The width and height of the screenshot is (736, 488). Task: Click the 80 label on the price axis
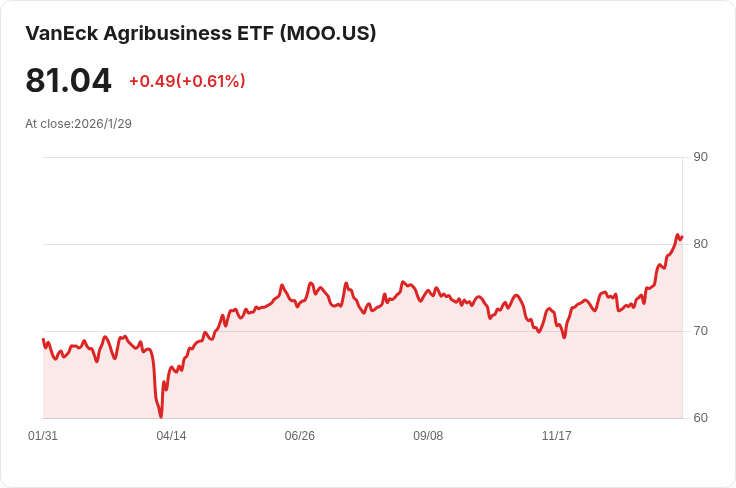click(x=700, y=244)
